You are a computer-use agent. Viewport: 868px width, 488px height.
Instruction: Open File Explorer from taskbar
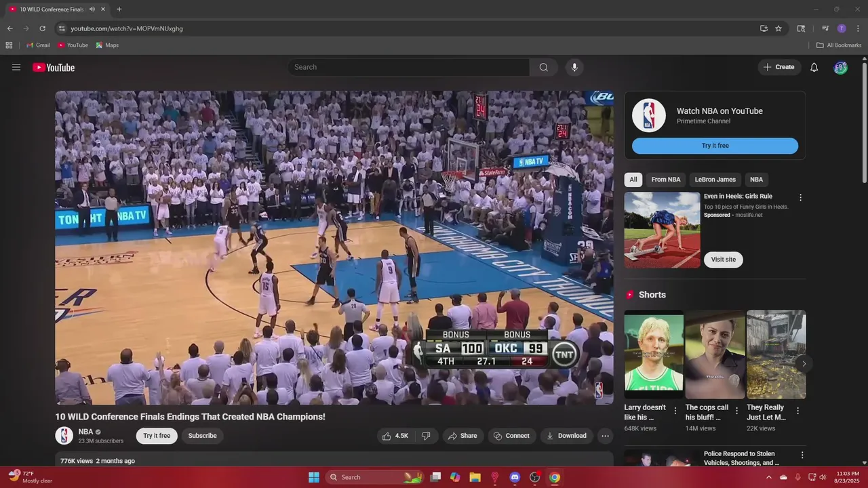click(475, 477)
